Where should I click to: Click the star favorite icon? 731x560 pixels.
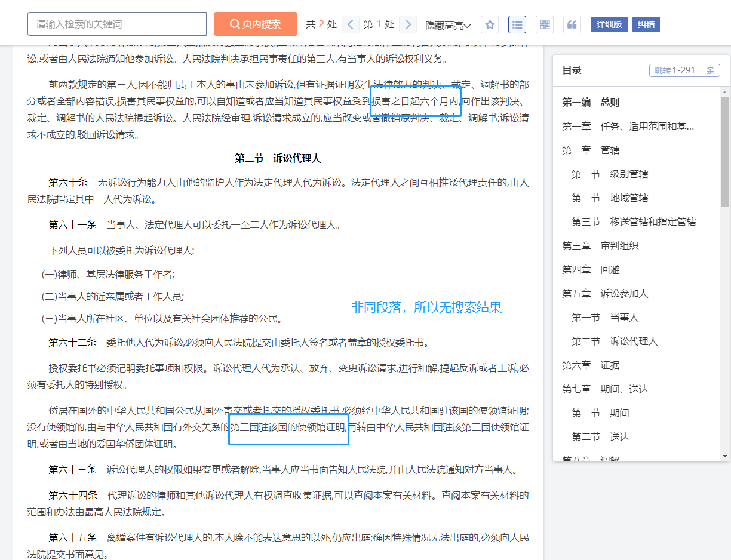490,24
